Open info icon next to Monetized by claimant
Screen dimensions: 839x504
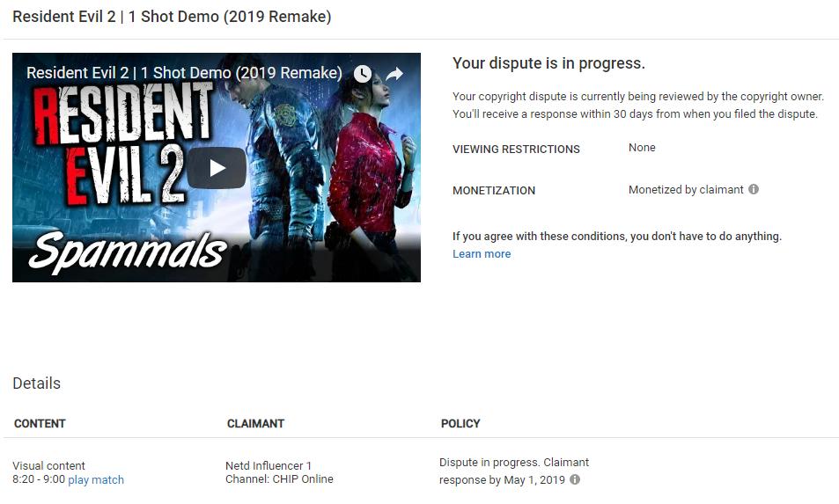[754, 189]
